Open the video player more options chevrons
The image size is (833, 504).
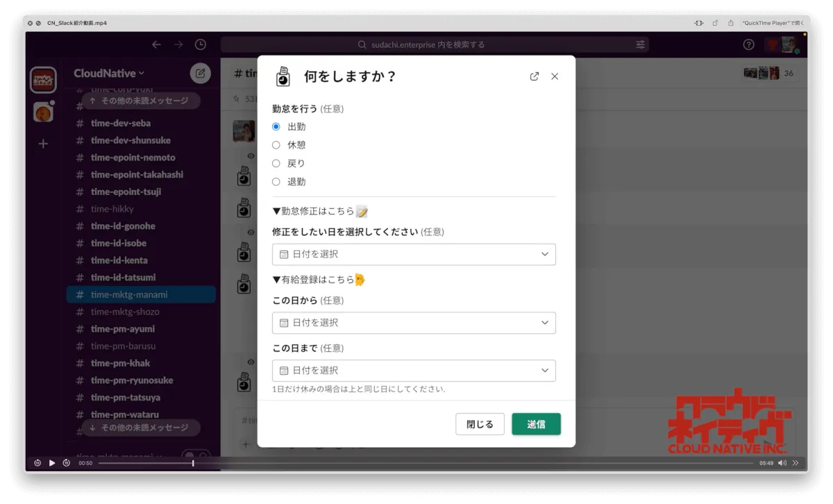pyautogui.click(x=796, y=463)
